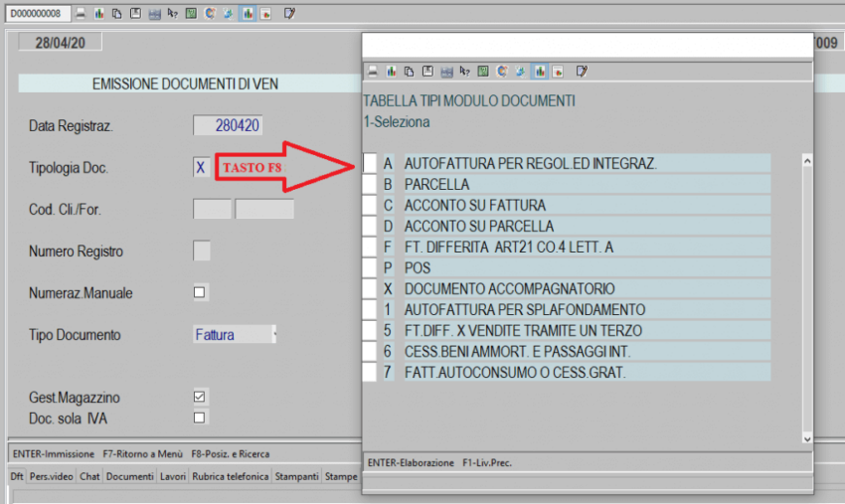Click the copy pages icon in main toolbar

[x=117, y=14]
